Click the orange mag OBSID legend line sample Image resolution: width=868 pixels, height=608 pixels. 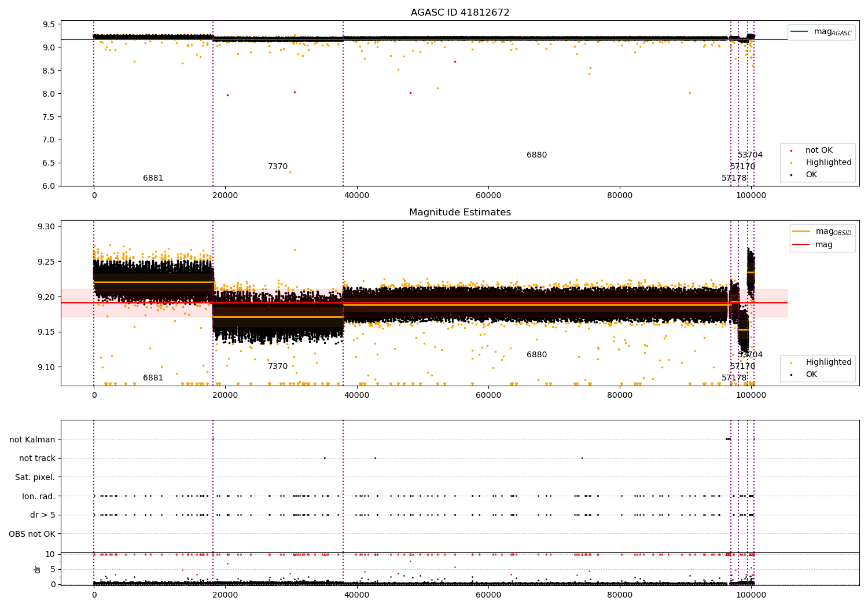tap(801, 232)
